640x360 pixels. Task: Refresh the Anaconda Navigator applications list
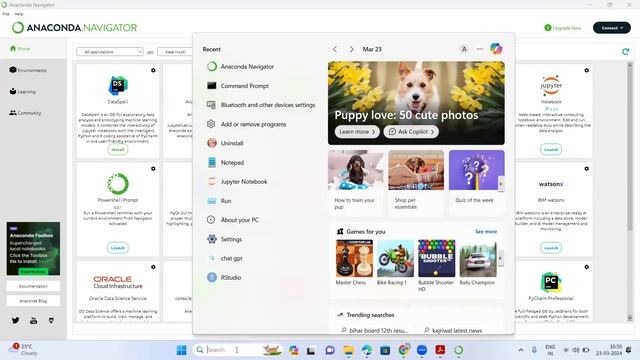click(x=625, y=51)
